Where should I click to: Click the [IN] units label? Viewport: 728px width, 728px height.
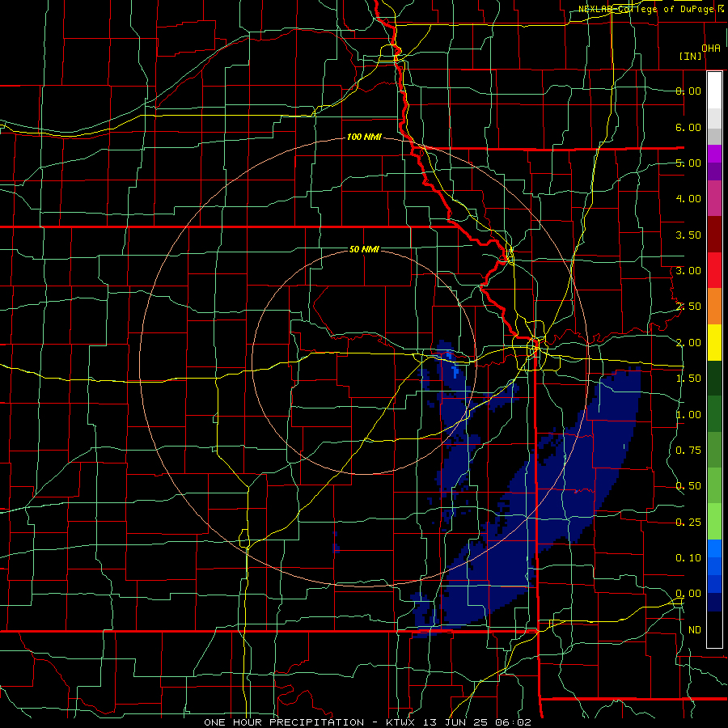click(691, 56)
